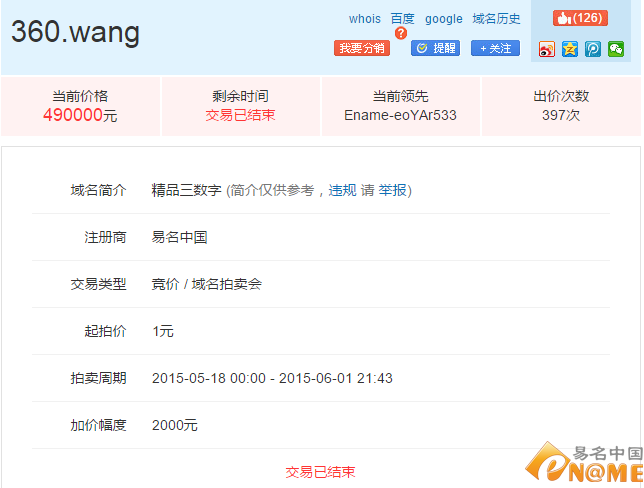
Task: Click the starting price 1元
Action: tap(163, 331)
